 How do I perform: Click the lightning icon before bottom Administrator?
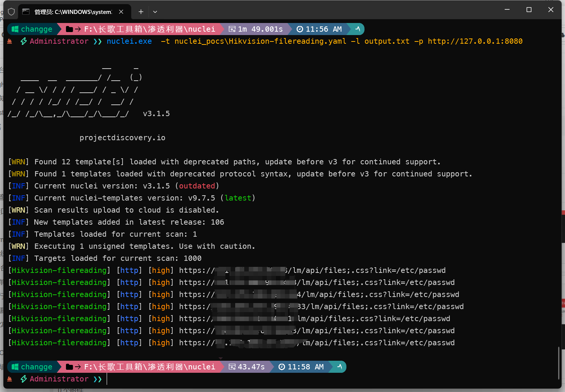tap(24, 379)
